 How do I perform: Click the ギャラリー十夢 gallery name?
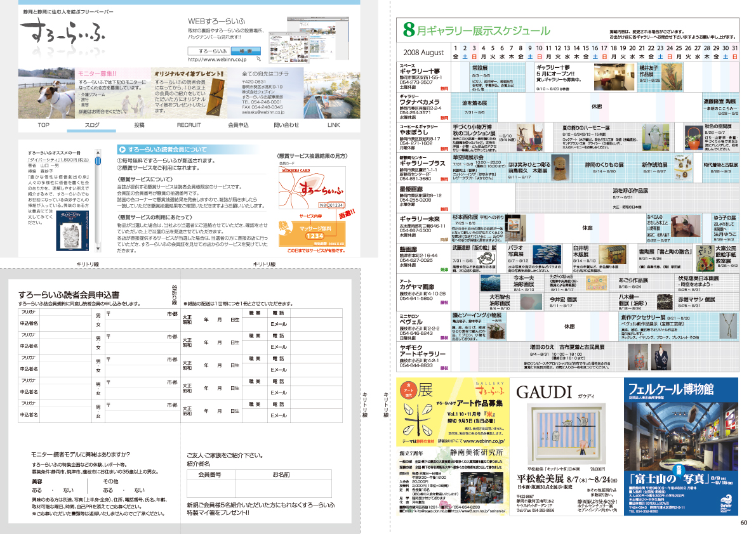coord(420,71)
